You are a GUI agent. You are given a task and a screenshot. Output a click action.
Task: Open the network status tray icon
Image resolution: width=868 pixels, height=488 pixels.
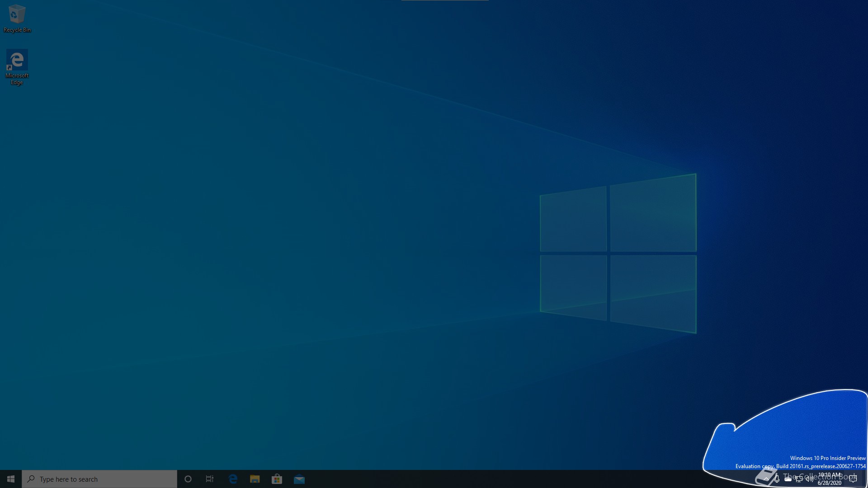pos(799,479)
